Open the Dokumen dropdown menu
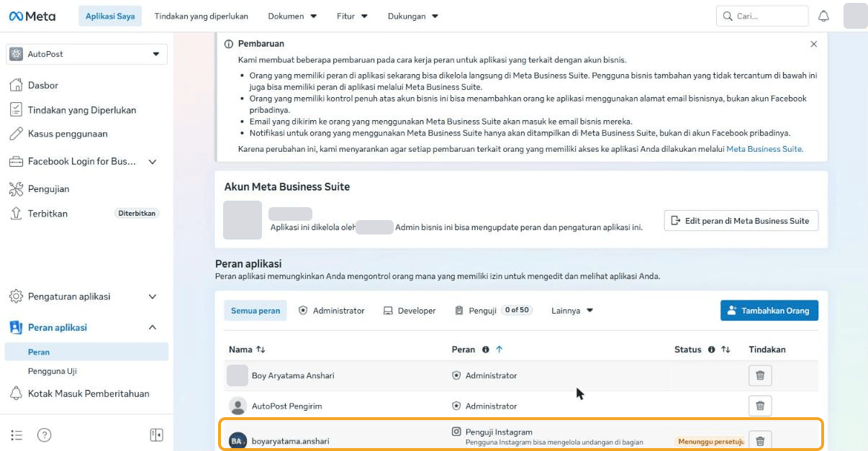This screenshot has width=868, height=451. tap(292, 16)
